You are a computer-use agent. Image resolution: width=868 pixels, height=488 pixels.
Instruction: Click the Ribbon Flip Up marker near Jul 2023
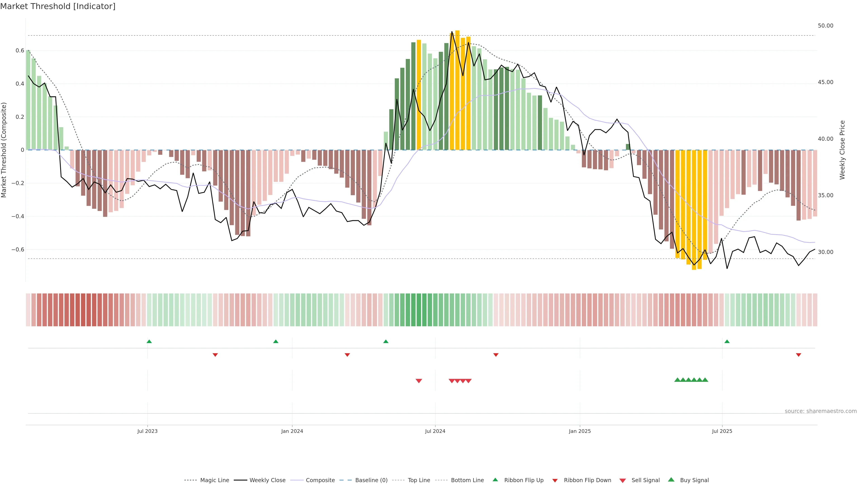149,342
